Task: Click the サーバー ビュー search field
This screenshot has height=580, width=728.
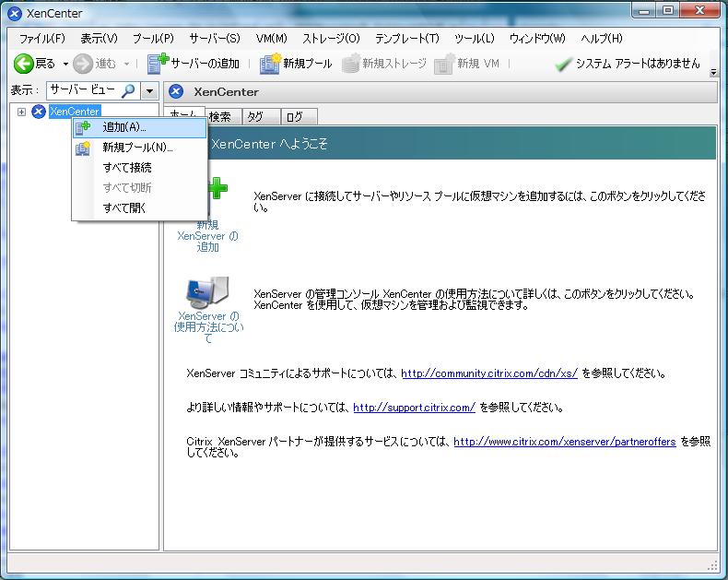Action: point(93,91)
